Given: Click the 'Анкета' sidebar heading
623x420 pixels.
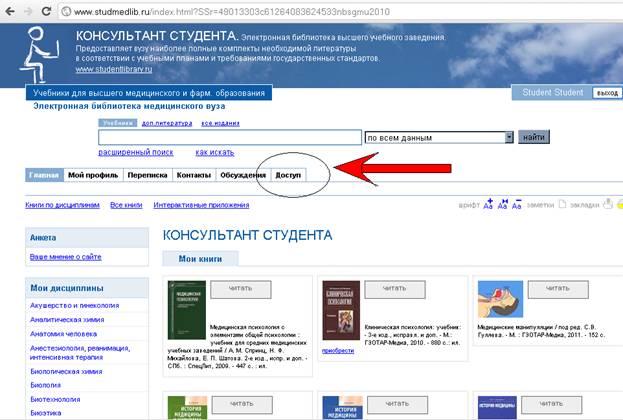Looking at the screenshot, I should (43, 238).
